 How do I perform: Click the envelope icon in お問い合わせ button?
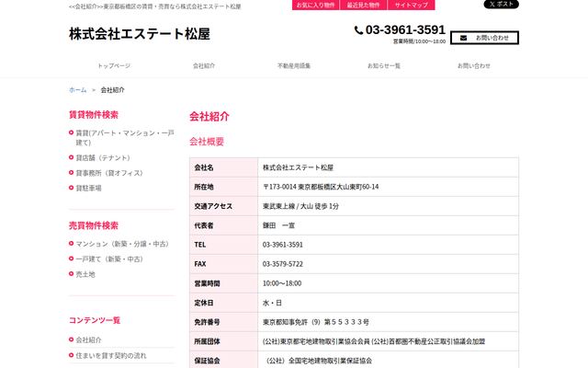pyautogui.click(x=463, y=38)
